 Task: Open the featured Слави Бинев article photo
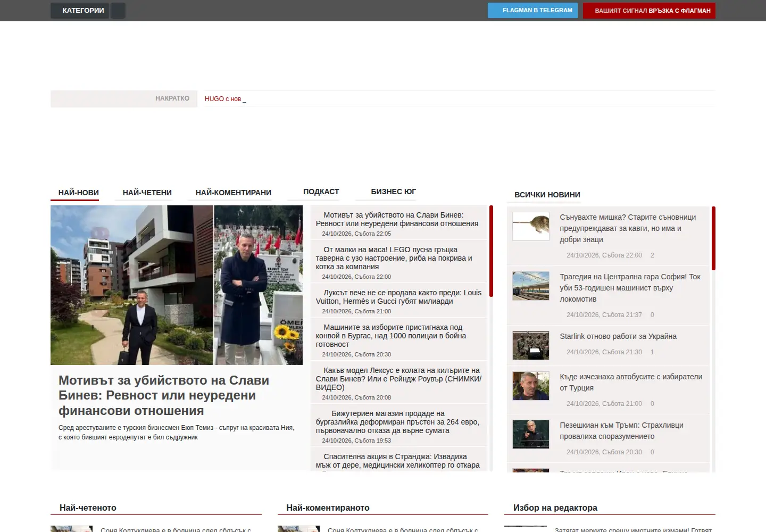pos(177,285)
